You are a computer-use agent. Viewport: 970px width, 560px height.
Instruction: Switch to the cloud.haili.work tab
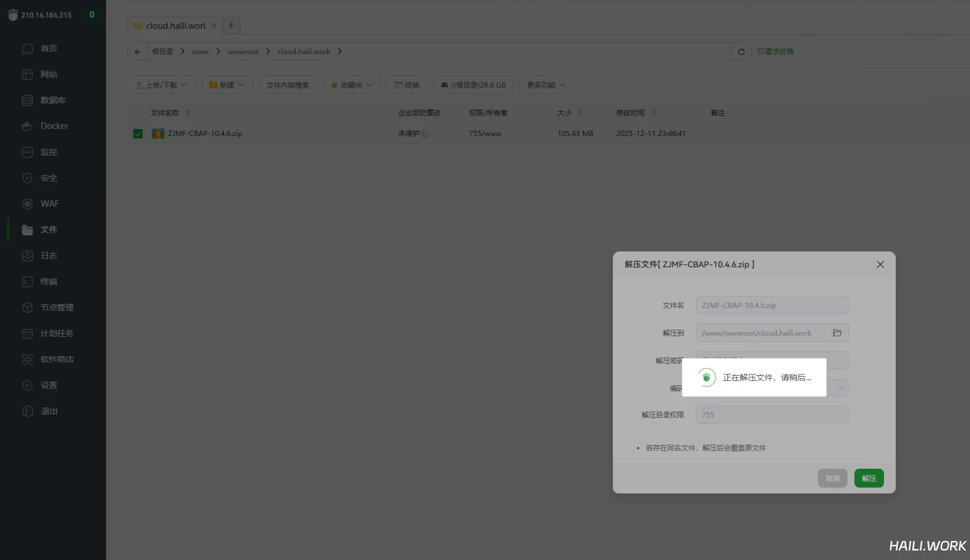175,26
